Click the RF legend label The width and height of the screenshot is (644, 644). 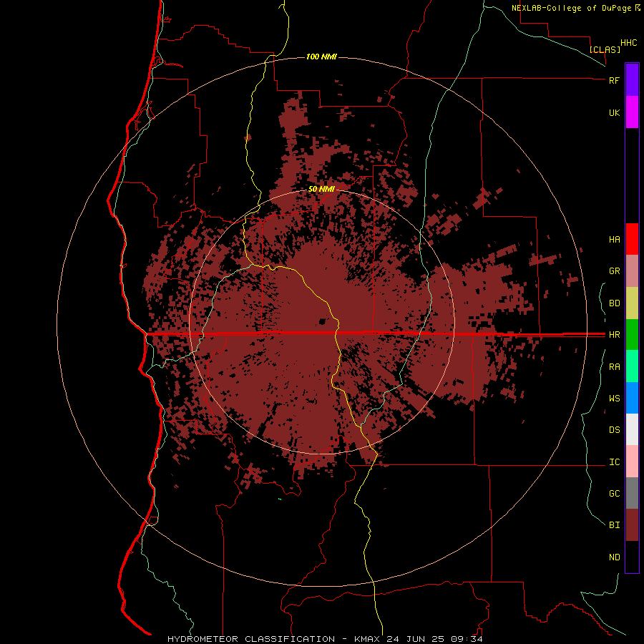coord(614,80)
